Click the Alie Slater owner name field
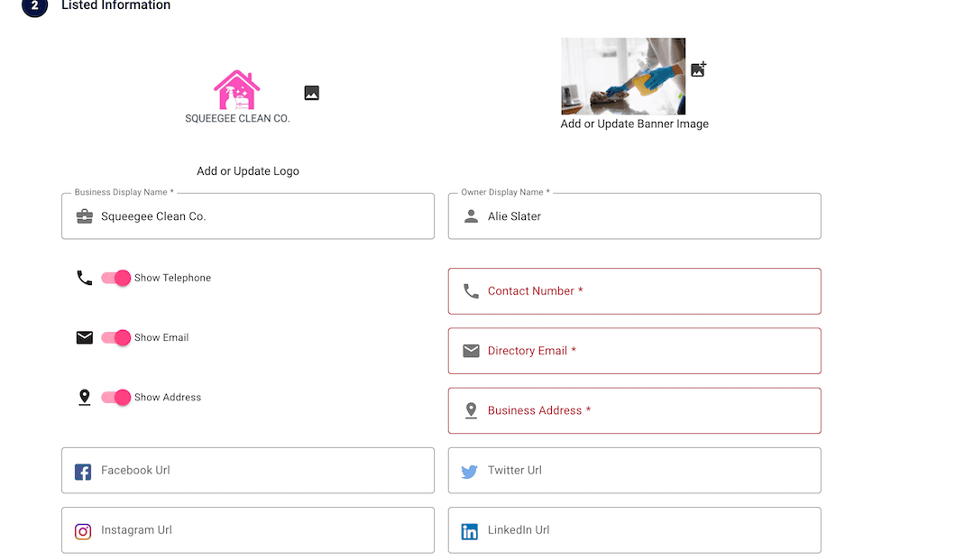 [x=634, y=216]
